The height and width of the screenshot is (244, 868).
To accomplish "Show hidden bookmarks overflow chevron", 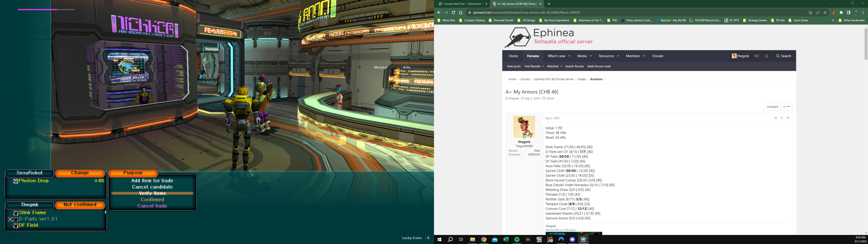I will [x=833, y=20].
